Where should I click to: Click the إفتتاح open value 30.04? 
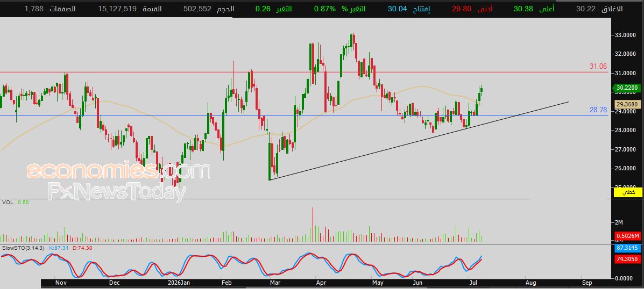tap(397, 9)
